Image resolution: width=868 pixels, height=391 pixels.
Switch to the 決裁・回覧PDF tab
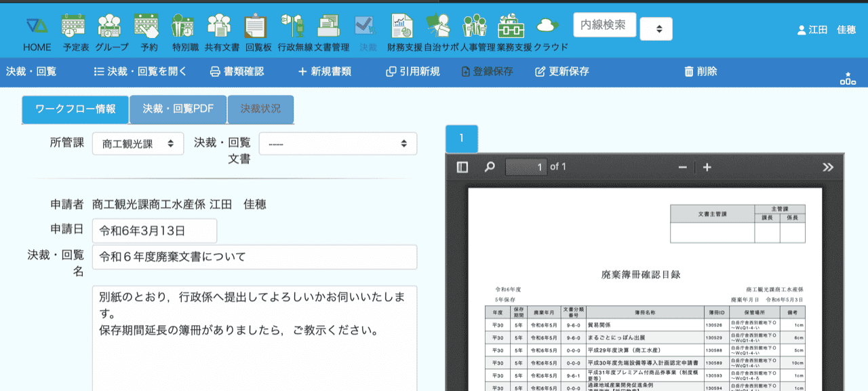(178, 109)
